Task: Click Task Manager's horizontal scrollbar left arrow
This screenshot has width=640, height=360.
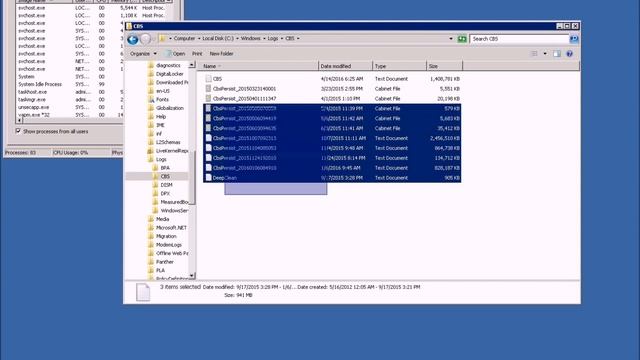Action: pos(19,120)
